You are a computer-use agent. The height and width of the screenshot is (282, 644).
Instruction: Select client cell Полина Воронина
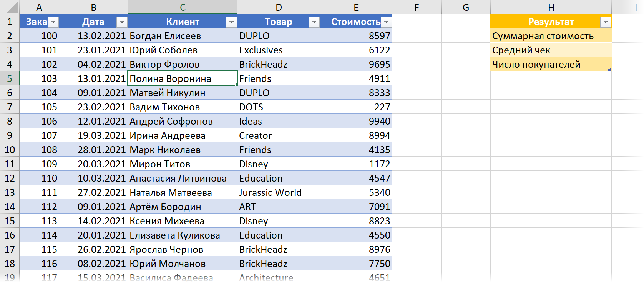pos(183,78)
